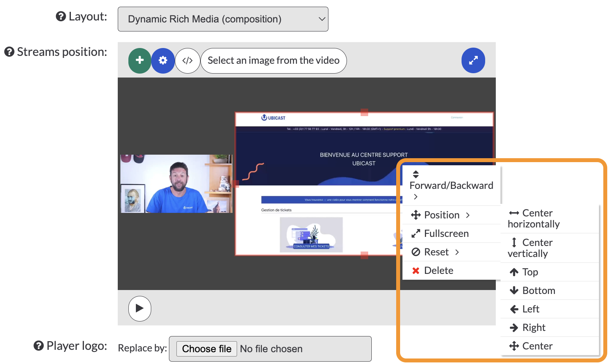Viewport: 610px width, 364px height.
Task: Select the presenter camera stream thumbnail
Action: pyautogui.click(x=176, y=184)
